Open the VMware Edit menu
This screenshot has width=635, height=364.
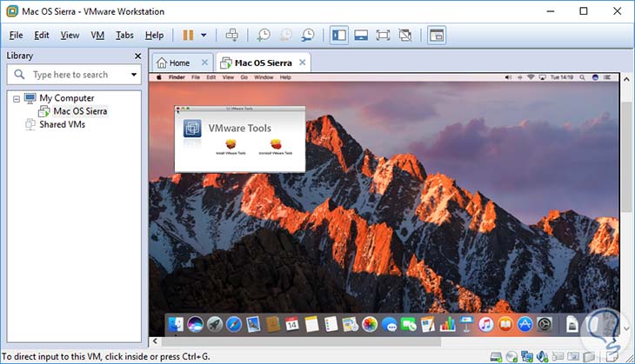(x=42, y=36)
